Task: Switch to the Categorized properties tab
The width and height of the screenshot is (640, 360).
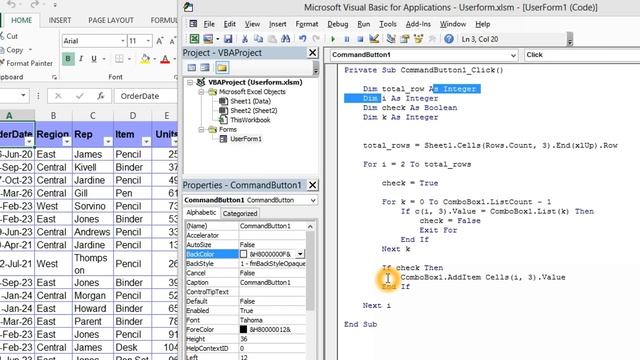Action: [240, 213]
